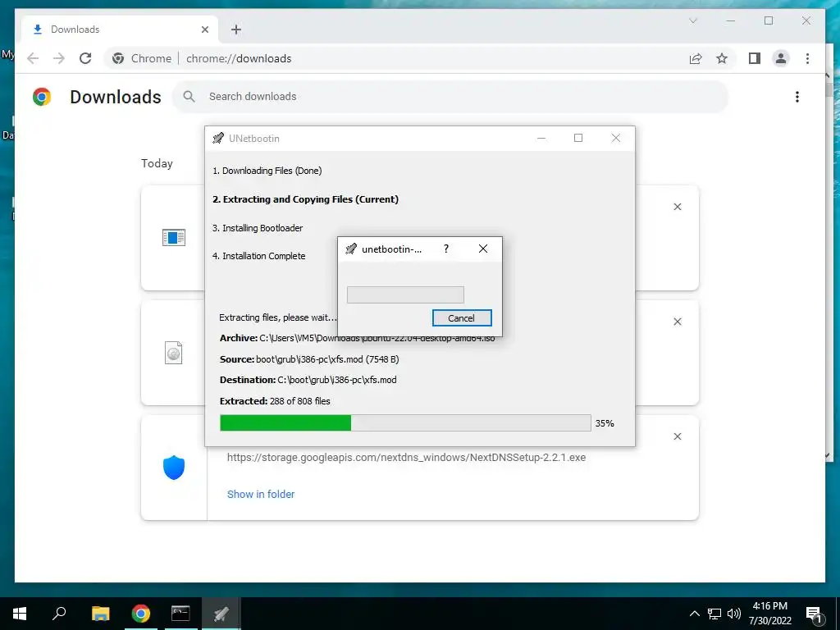Reload the Chrome downloads page
This screenshot has height=630, width=840.
coord(85,58)
